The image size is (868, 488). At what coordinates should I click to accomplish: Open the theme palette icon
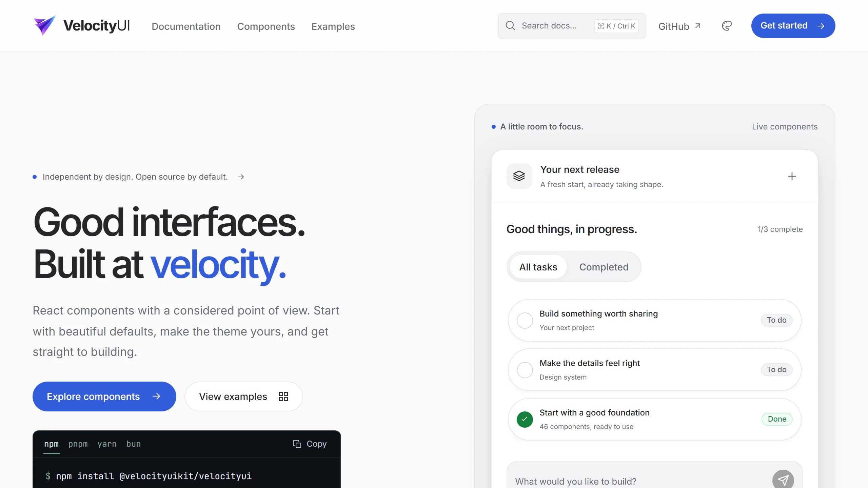[x=727, y=26]
